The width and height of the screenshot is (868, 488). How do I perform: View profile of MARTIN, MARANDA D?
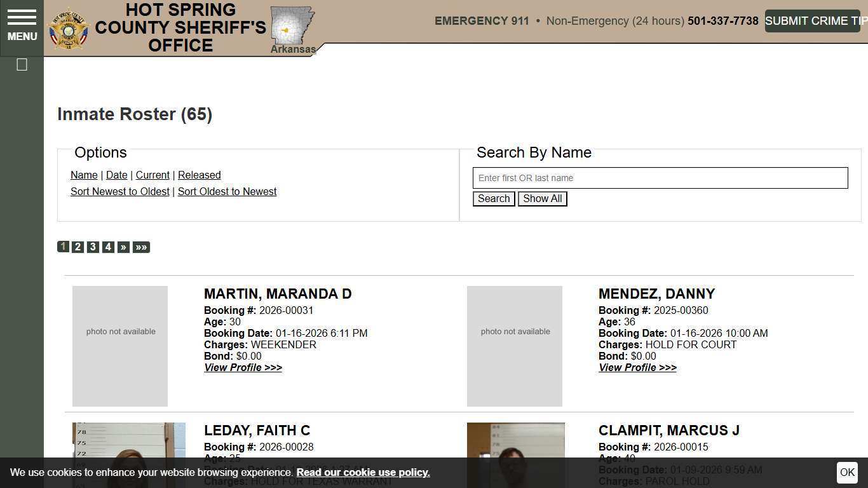[243, 367]
